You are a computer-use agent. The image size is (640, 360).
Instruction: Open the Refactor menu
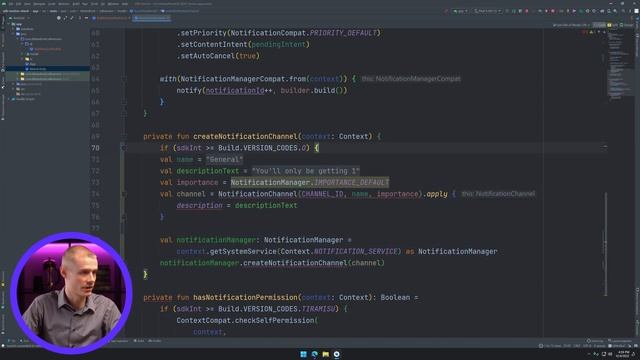64,4
